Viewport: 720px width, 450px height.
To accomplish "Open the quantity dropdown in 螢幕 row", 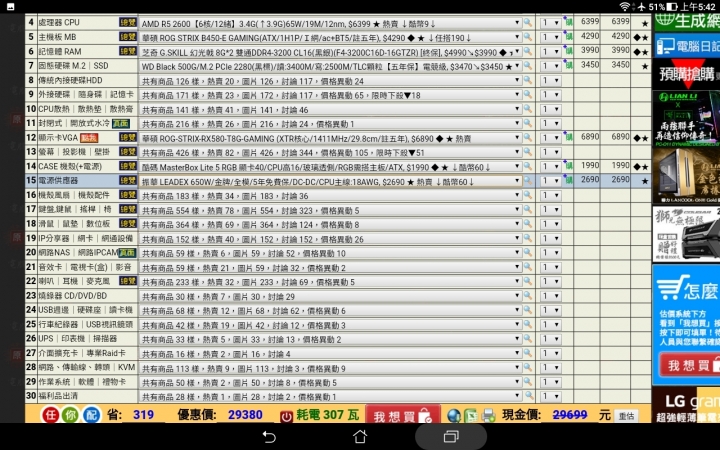I will (550, 152).
